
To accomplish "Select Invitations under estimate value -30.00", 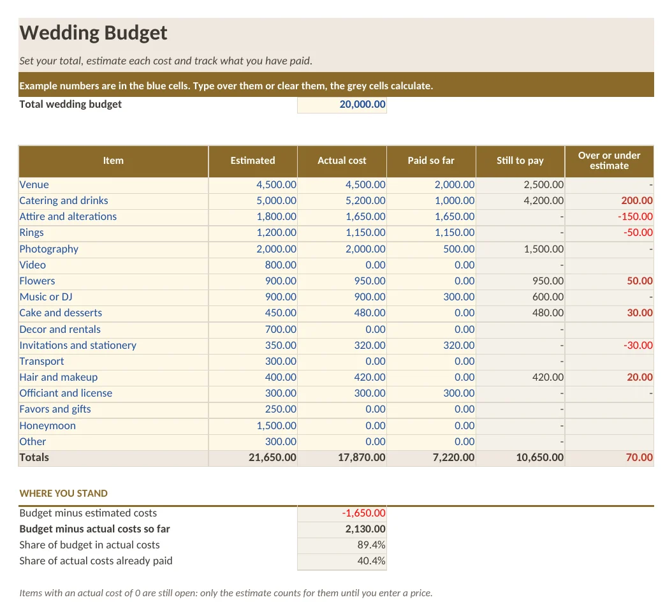I will [x=610, y=346].
